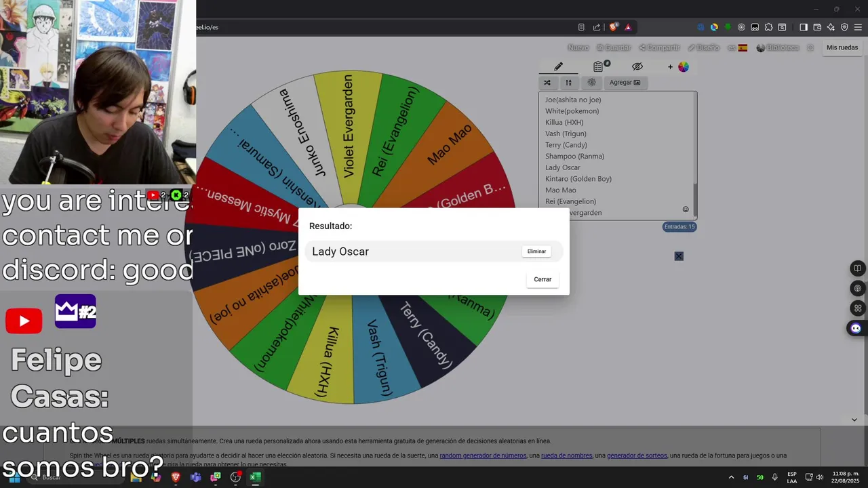Viewport: 868px width, 488px height.
Task: Open the browser hamburger menu
Action: coord(858,27)
